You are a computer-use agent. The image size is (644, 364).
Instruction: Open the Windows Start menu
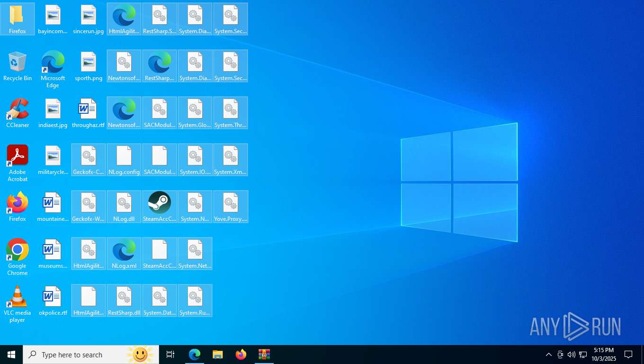pos(11,355)
